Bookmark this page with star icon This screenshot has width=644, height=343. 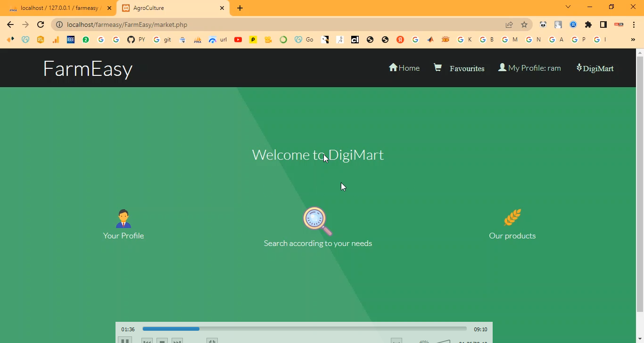click(x=524, y=24)
